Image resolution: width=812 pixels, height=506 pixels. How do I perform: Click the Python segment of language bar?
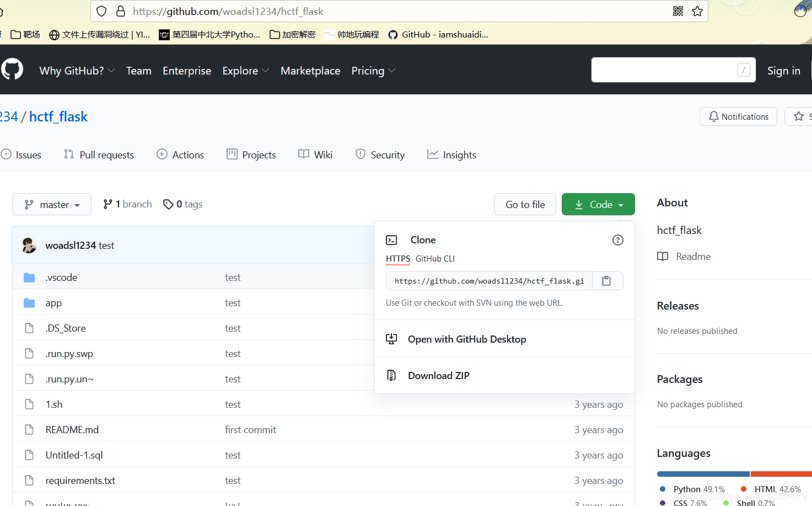pos(703,474)
